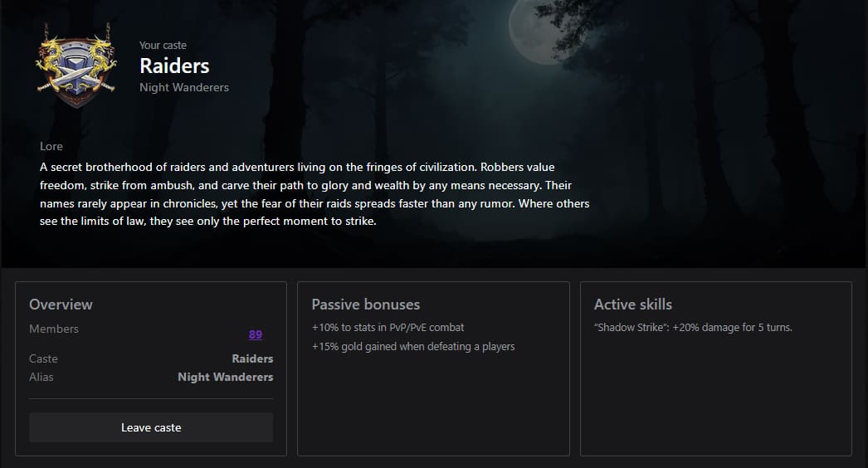Click the Members label in Overview
The height and width of the screenshot is (468, 868).
(x=54, y=329)
